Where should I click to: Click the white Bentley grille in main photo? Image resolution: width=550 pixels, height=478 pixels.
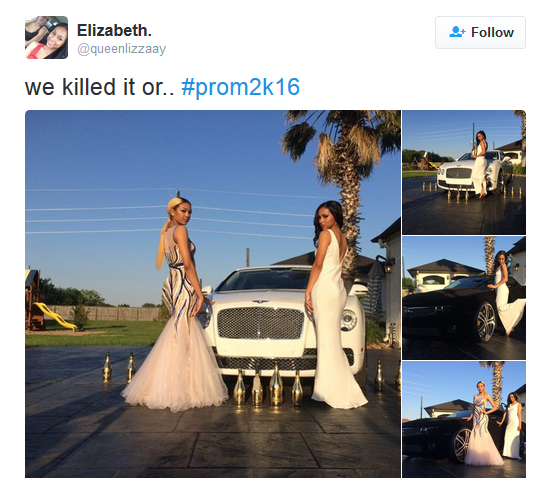pos(260,323)
